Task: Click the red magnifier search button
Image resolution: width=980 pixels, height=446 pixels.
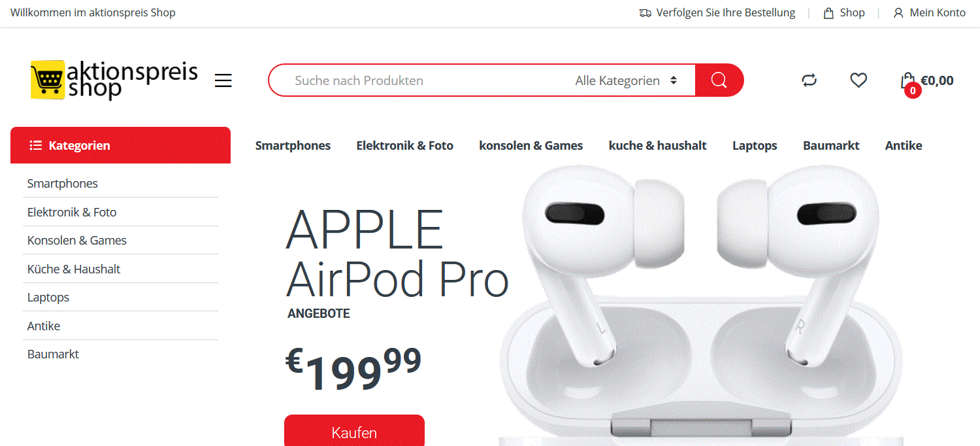Action: (x=719, y=80)
